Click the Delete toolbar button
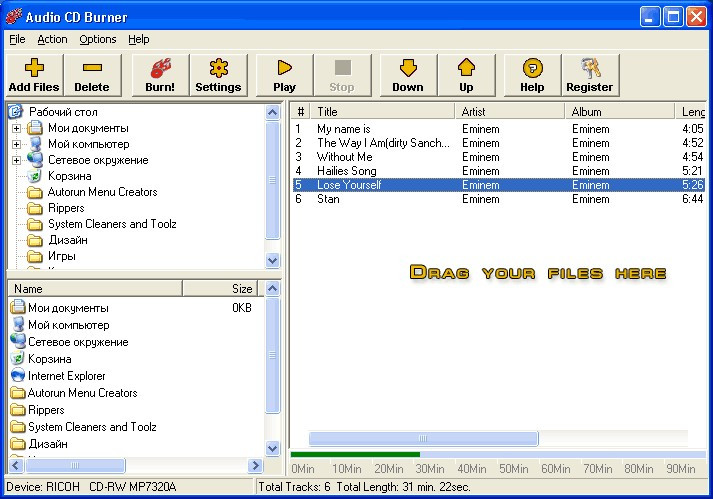Viewport: 713px width, 499px height. [92, 75]
